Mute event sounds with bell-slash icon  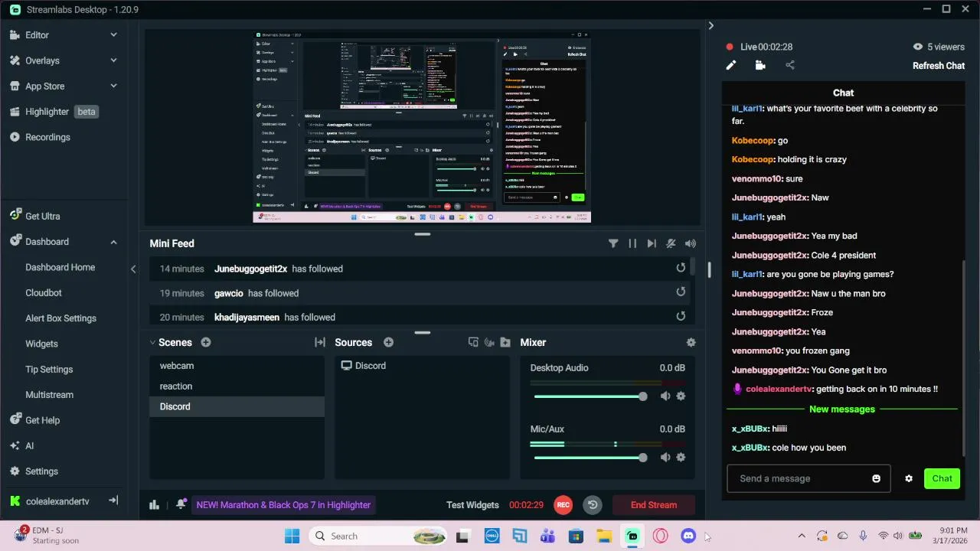click(671, 243)
